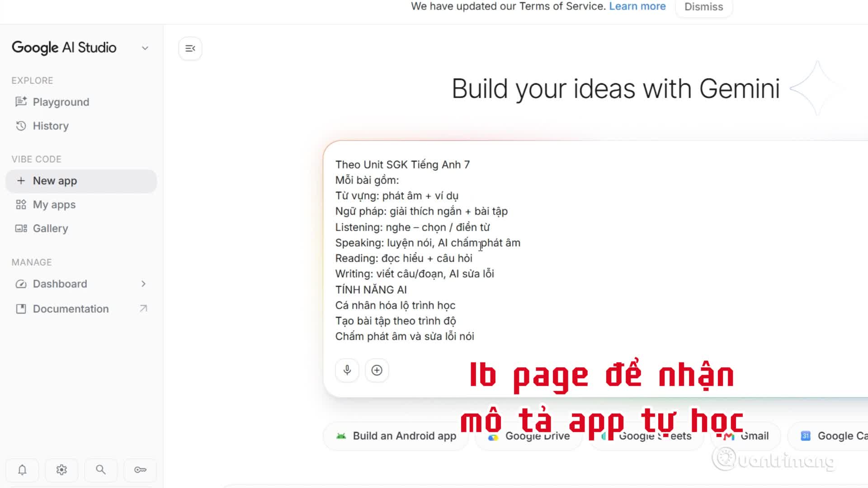Viewport: 868px width, 488px height.
Task: Select the Google Sheets suggestion chip
Action: (x=647, y=436)
